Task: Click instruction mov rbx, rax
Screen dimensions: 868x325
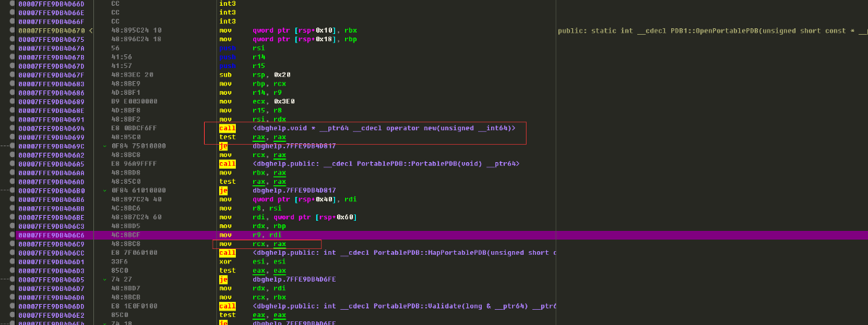Action: point(252,173)
